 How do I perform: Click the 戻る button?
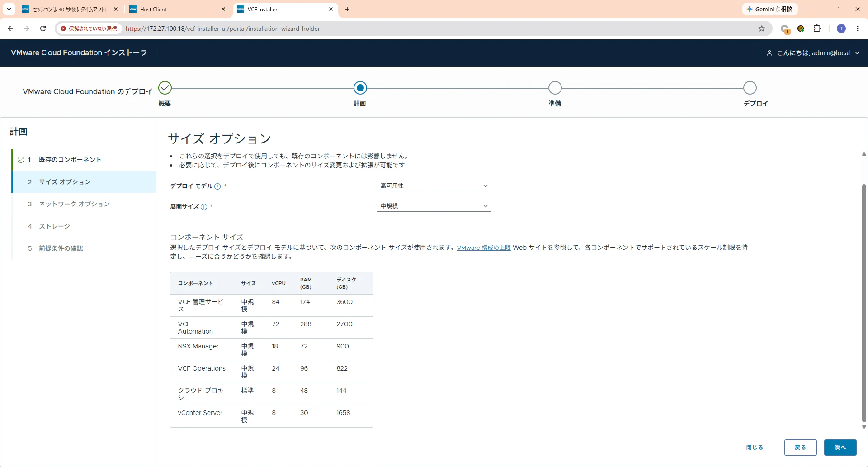[x=801, y=448]
